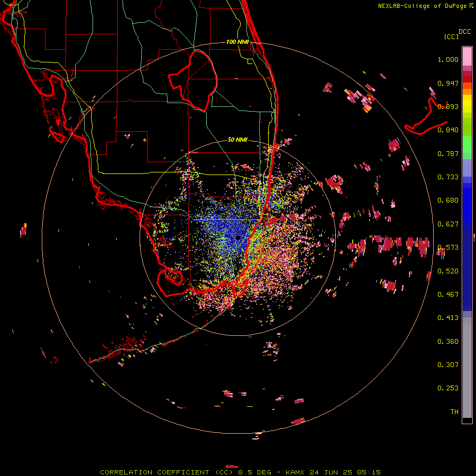Click the Lake Okeechobee outline on the map
This screenshot has width=476, height=476.
[x=193, y=80]
